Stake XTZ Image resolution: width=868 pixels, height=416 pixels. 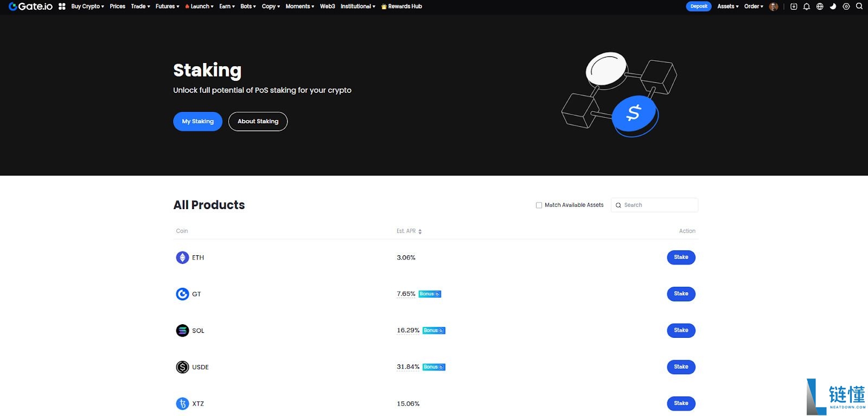(x=681, y=404)
